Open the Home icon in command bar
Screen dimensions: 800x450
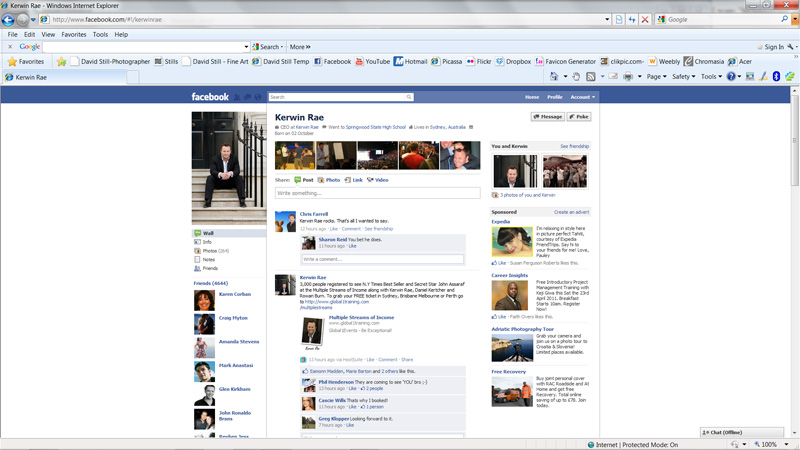pos(554,77)
